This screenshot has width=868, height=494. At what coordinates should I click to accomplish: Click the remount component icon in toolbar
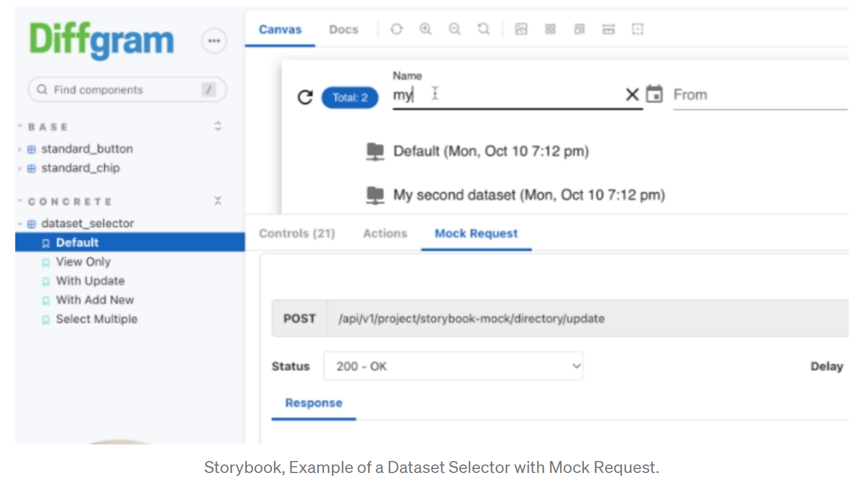click(397, 29)
